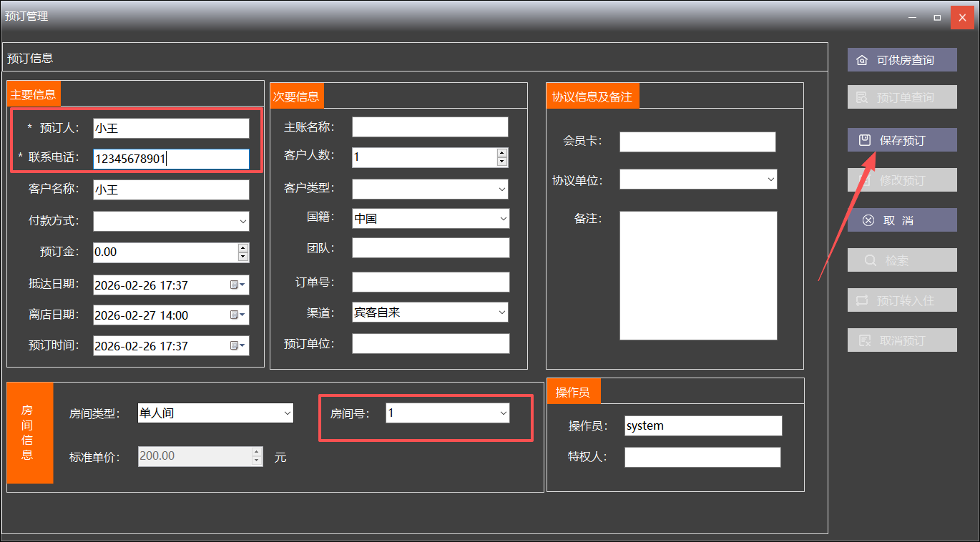
Task: Increase 客户人数 with the up arrow
Action: click(501, 152)
